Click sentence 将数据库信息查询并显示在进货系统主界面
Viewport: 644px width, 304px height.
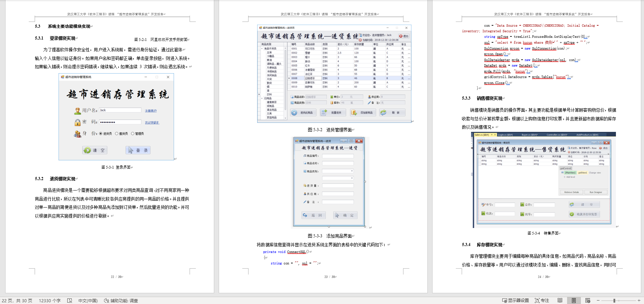(322, 245)
